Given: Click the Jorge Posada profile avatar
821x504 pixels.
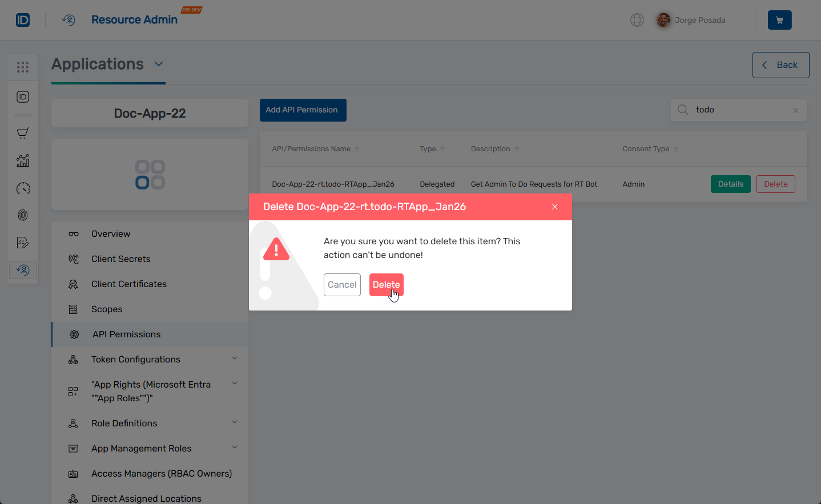Looking at the screenshot, I should (663, 19).
